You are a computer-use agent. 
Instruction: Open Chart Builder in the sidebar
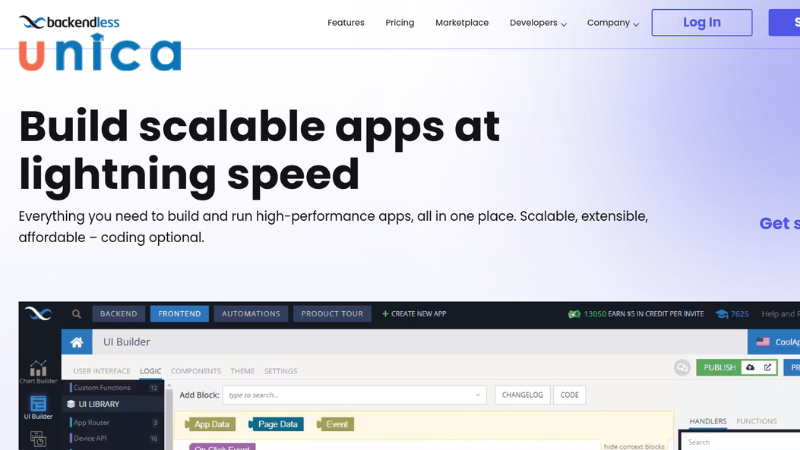38,372
